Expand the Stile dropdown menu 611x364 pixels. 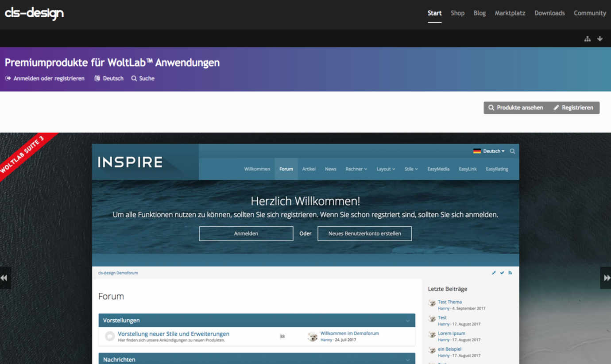pyautogui.click(x=411, y=169)
